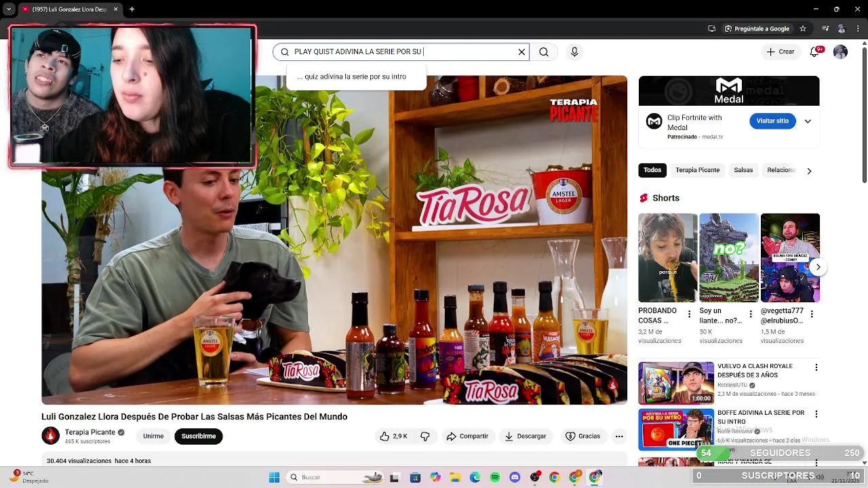Open the PROBANDO COSAS short thumbnail
This screenshot has height=488, width=868.
tap(667, 258)
